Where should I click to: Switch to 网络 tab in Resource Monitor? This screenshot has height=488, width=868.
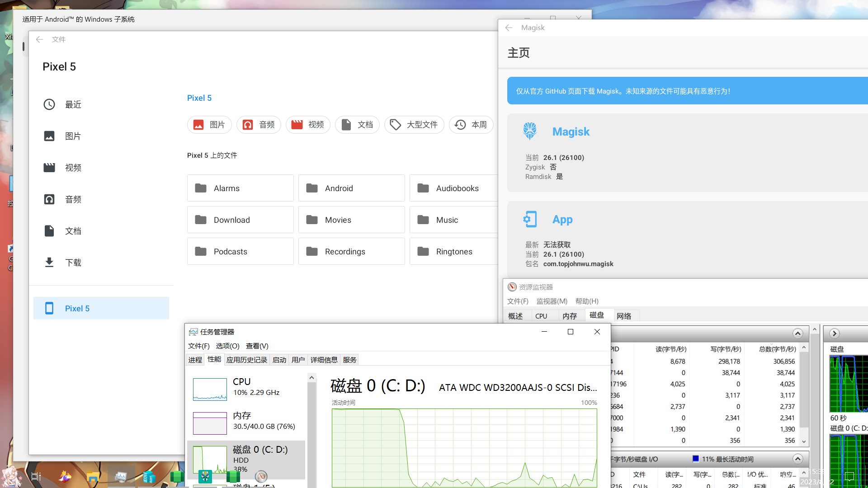tap(623, 316)
